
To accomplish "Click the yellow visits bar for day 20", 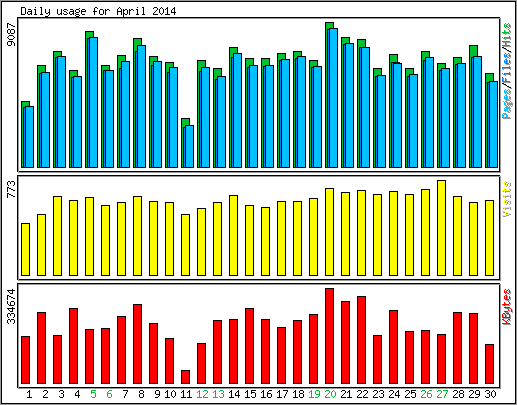I will [x=329, y=232].
